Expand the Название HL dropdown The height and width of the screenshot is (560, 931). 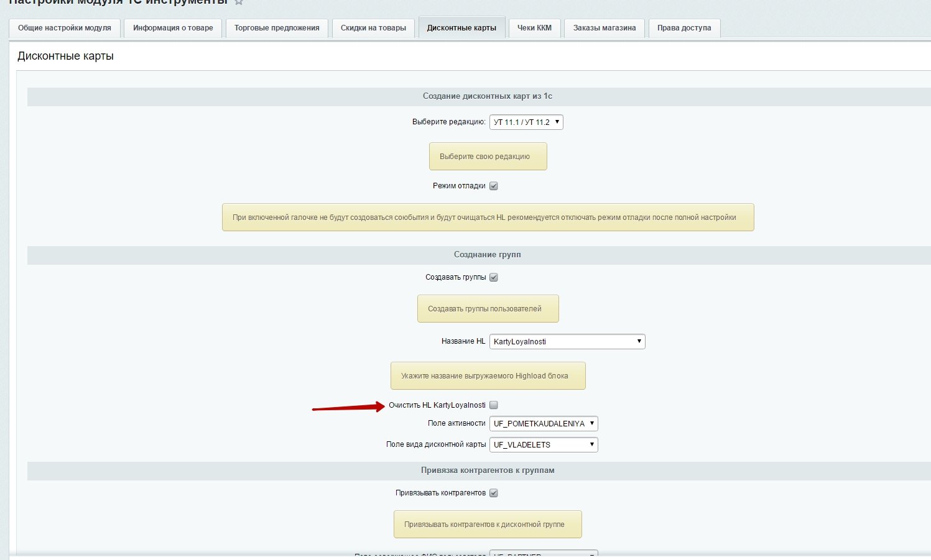(x=567, y=342)
